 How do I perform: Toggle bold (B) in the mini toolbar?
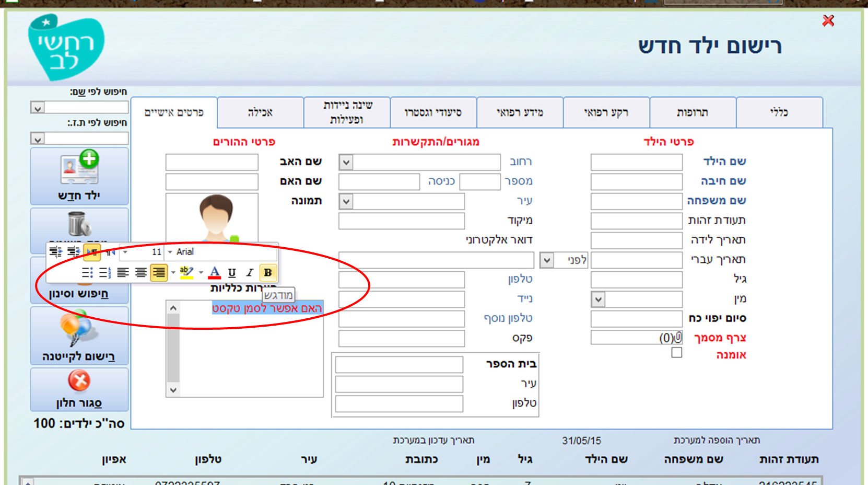pos(268,272)
